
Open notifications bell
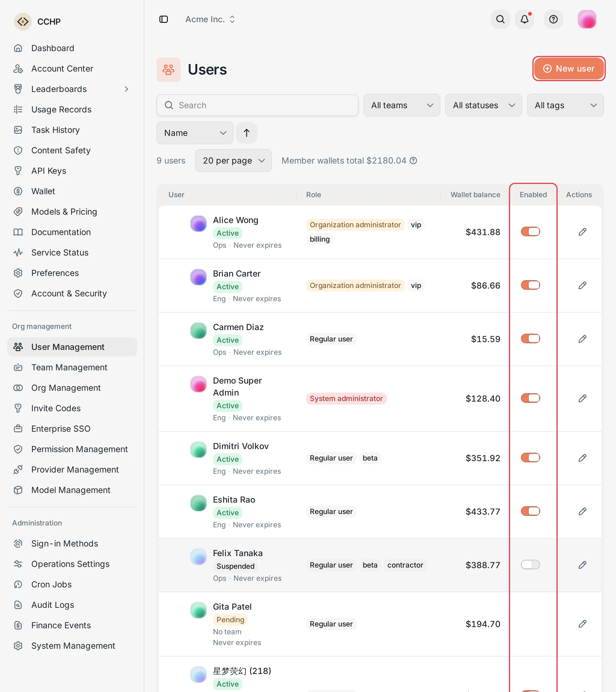coord(525,19)
